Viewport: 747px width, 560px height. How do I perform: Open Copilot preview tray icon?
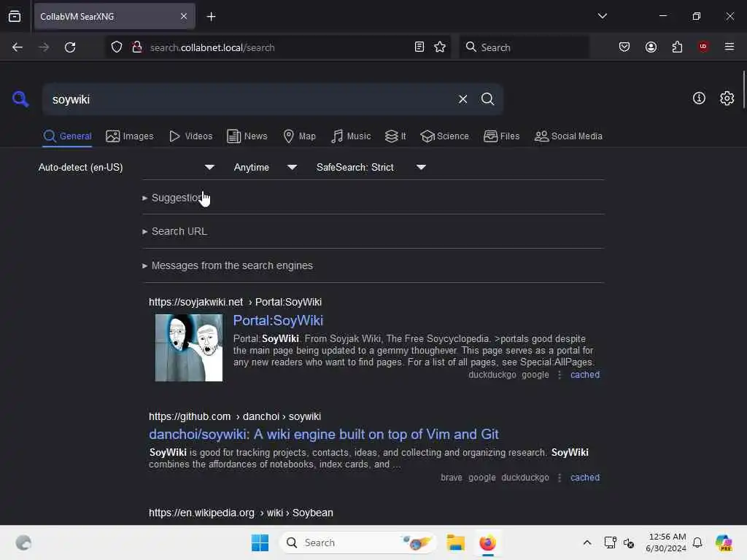coord(724,542)
